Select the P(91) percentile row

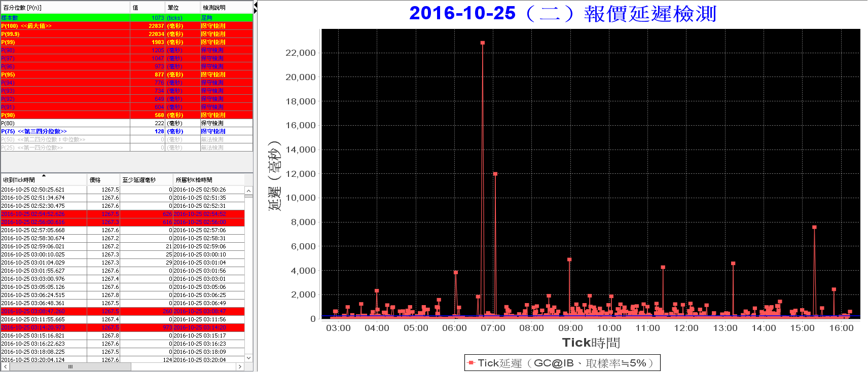(x=127, y=107)
